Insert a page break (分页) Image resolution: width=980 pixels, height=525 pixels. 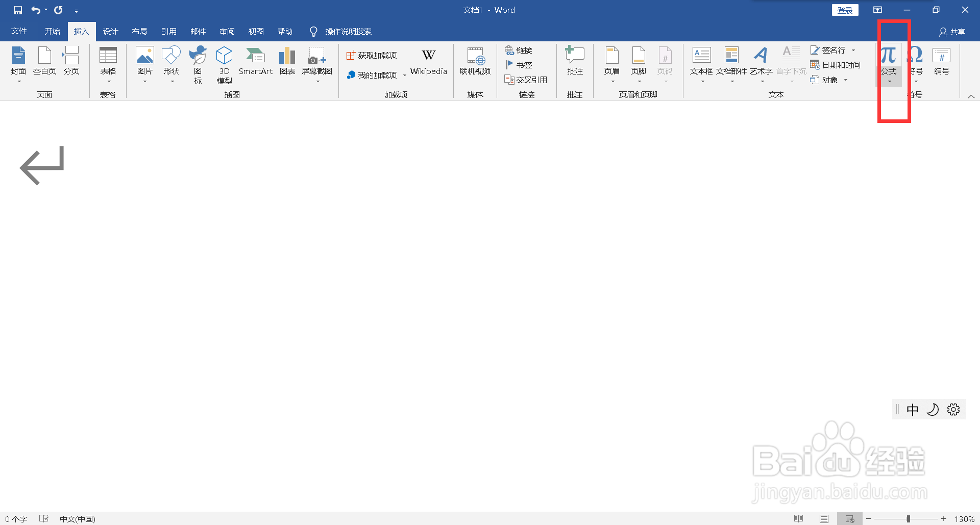click(x=71, y=61)
